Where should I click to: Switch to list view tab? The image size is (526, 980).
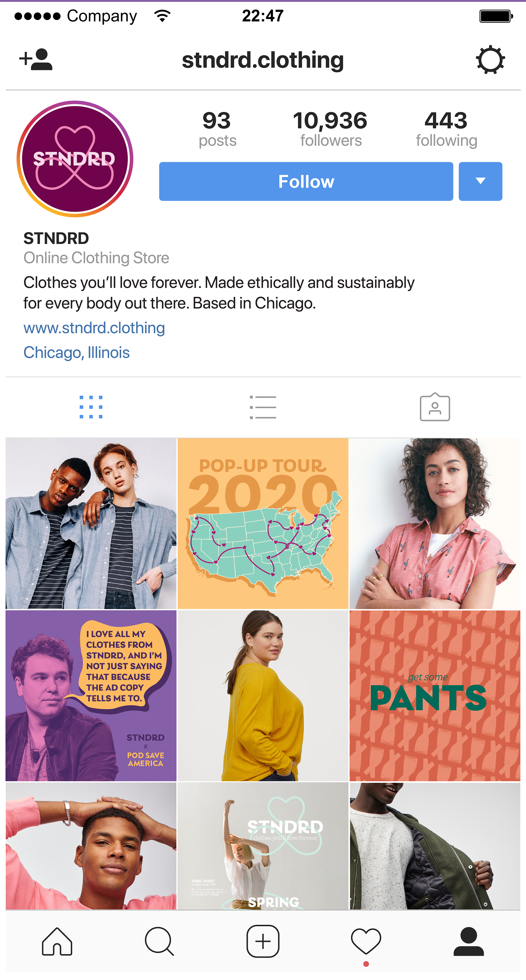[263, 407]
